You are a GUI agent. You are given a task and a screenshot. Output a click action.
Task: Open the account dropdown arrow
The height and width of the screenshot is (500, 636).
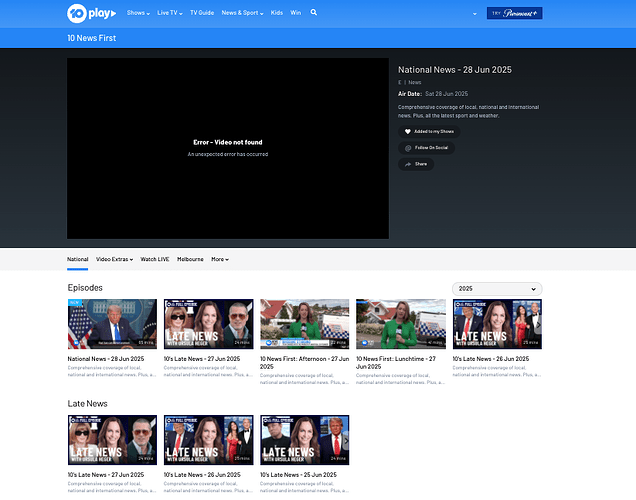tap(475, 14)
